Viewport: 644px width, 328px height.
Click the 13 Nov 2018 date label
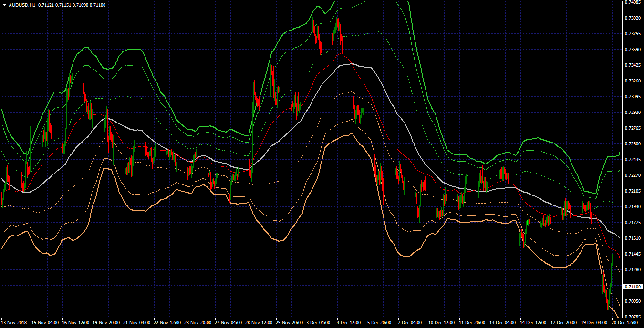click(15, 323)
